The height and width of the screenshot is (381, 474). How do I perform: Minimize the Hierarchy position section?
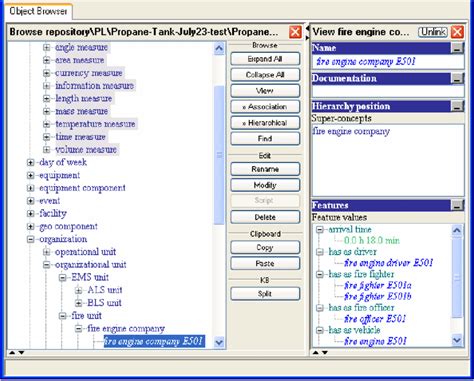[457, 106]
